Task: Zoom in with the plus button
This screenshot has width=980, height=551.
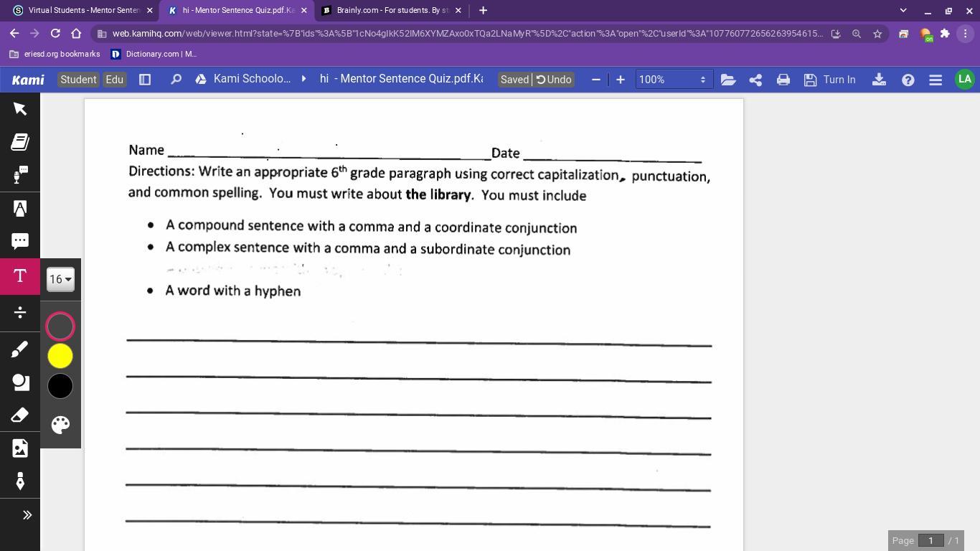Action: click(x=621, y=80)
